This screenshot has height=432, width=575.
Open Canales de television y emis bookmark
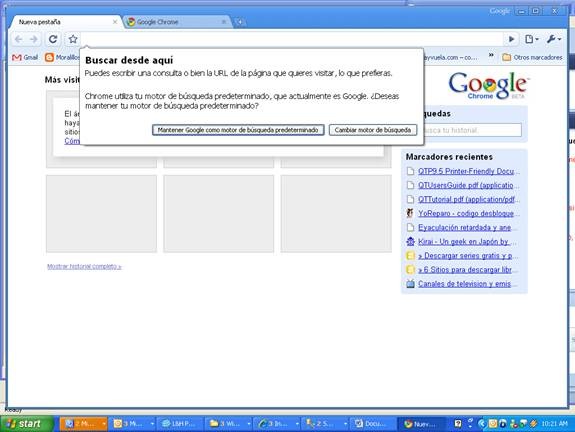pos(466,284)
